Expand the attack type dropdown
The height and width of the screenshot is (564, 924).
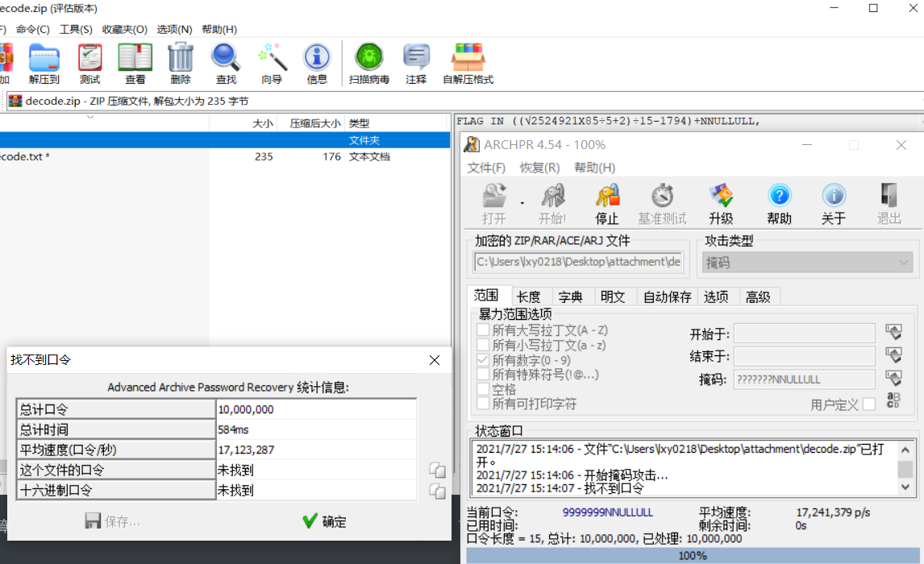pyautogui.click(x=903, y=263)
